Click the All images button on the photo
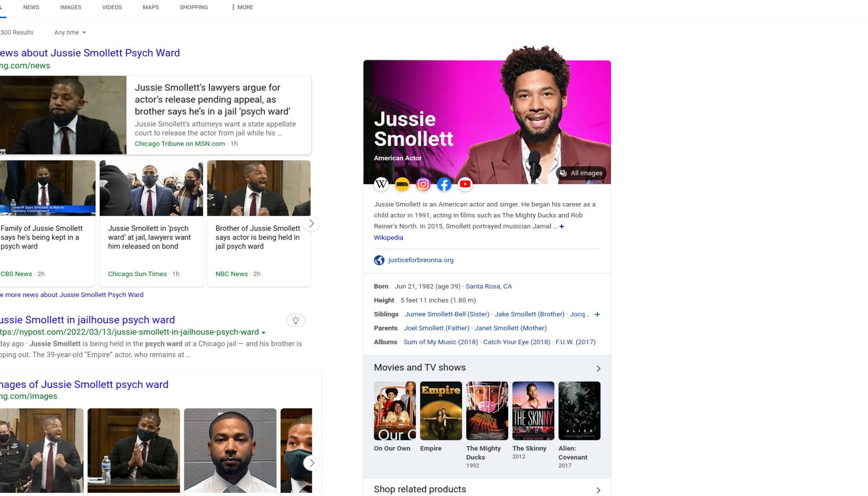This screenshot has height=496, width=868. point(581,173)
